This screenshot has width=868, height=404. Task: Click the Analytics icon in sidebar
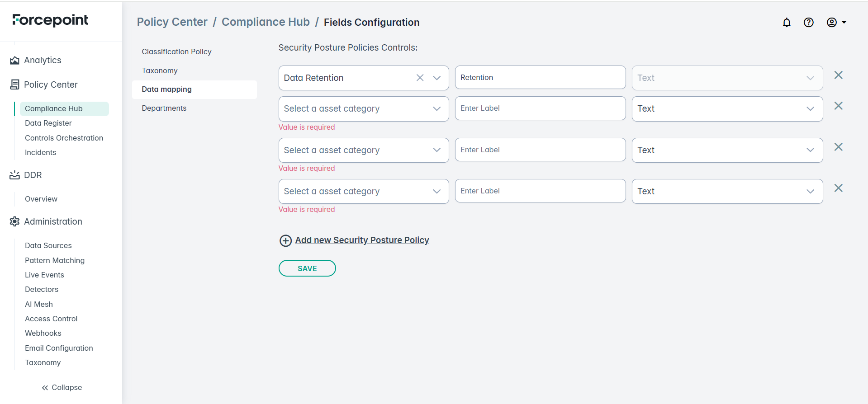pyautogui.click(x=14, y=61)
